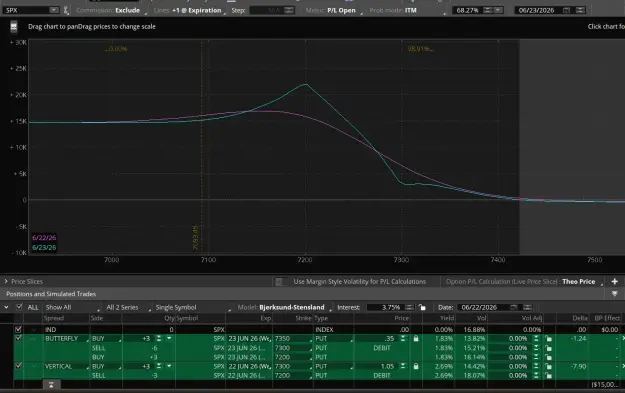
Task: Sort by the Strike column header
Action: (304, 318)
